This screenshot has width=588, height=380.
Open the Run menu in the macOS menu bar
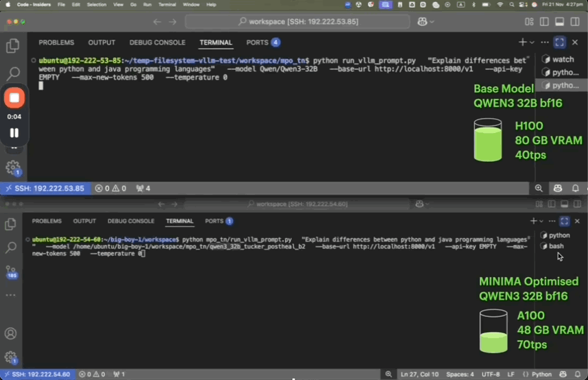click(x=147, y=5)
